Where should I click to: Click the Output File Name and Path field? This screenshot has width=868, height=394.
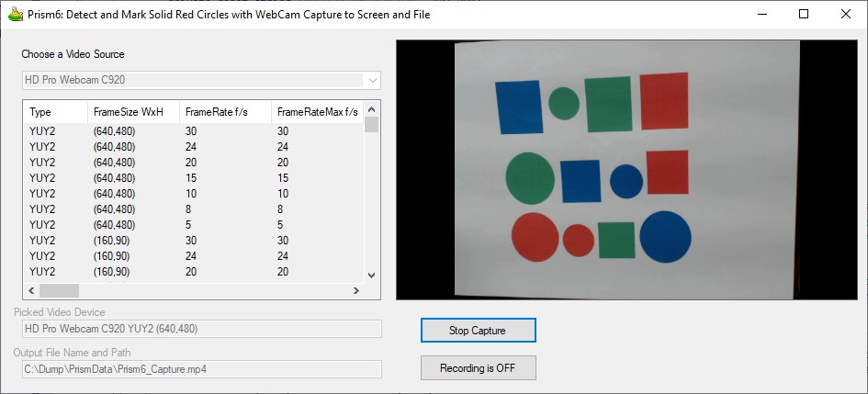pyautogui.click(x=201, y=369)
